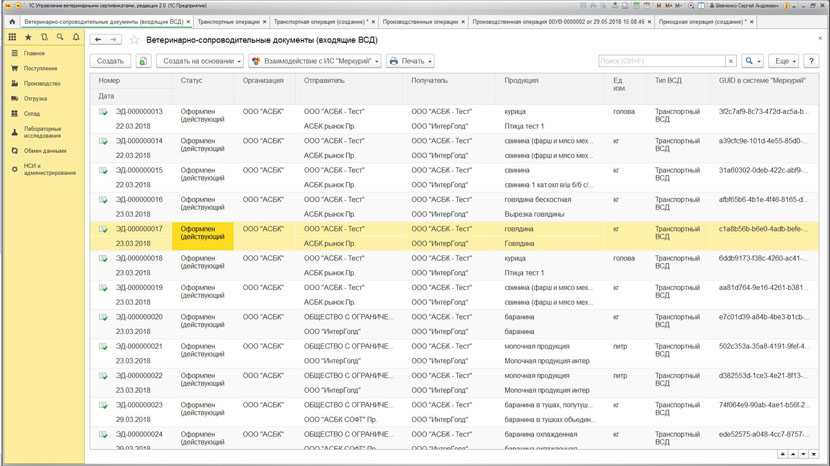Image resolution: width=830 pixels, height=466 pixels.
Task: Sort by the Организация column header
Action: click(x=263, y=80)
